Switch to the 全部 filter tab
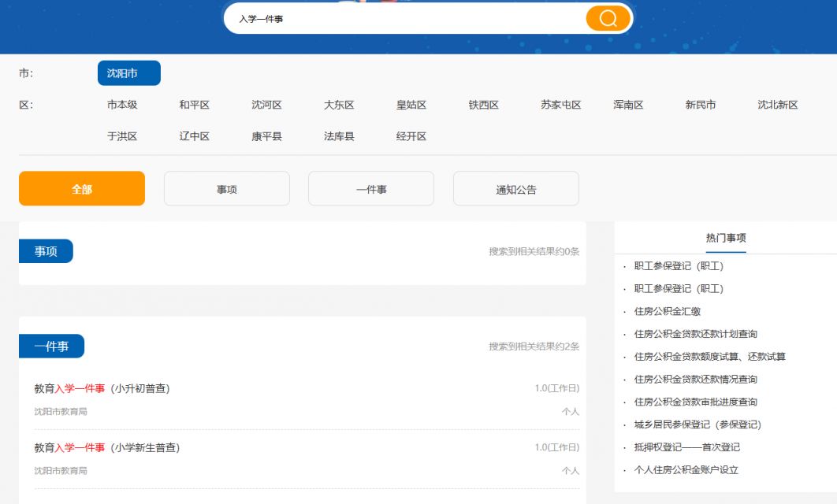The width and height of the screenshot is (837, 504). (x=82, y=189)
